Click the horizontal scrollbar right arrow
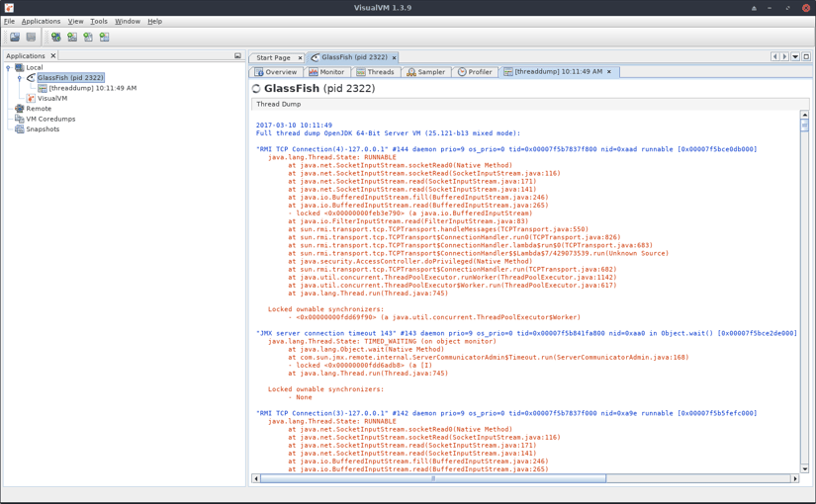The width and height of the screenshot is (816, 504). click(x=794, y=478)
